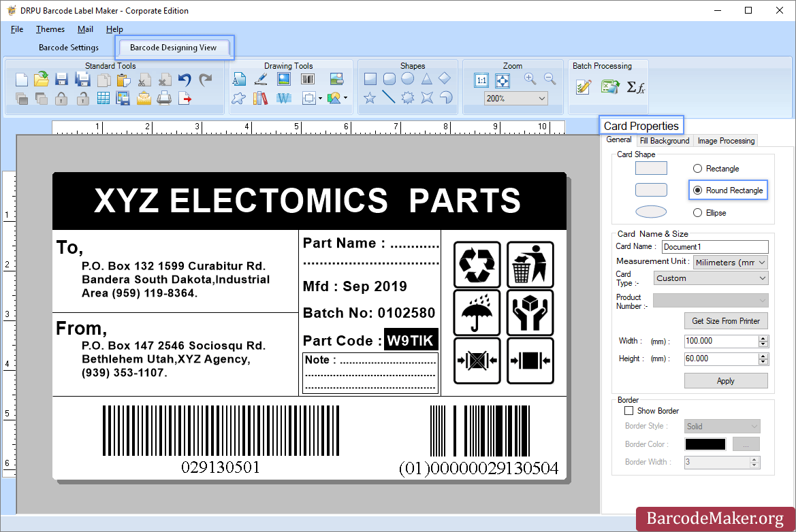Undo the last action

point(185,80)
